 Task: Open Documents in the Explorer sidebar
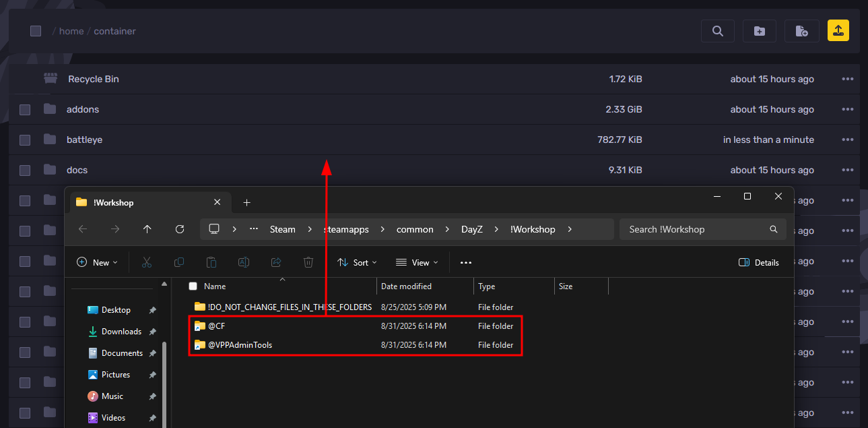click(122, 353)
